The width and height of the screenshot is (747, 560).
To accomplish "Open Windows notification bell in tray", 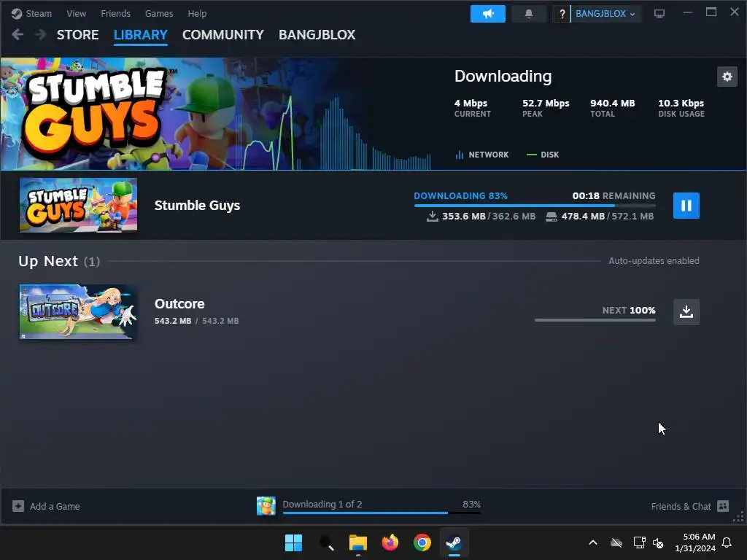I will (x=727, y=542).
